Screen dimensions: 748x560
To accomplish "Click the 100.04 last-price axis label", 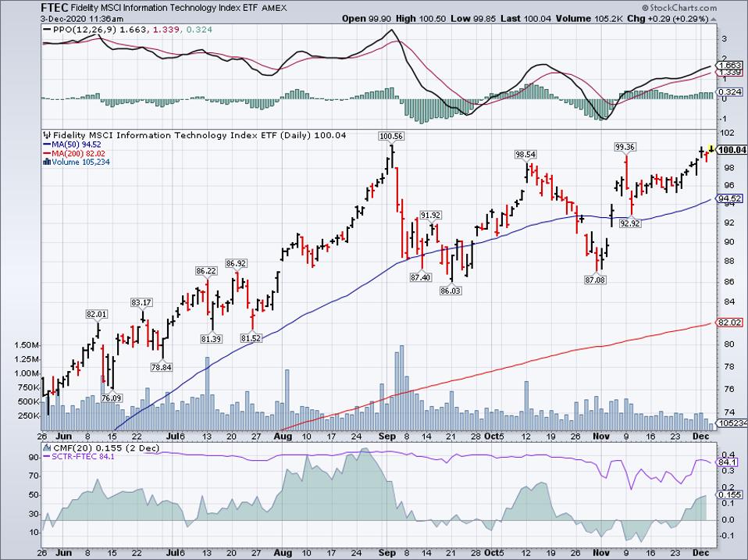I will click(x=732, y=150).
